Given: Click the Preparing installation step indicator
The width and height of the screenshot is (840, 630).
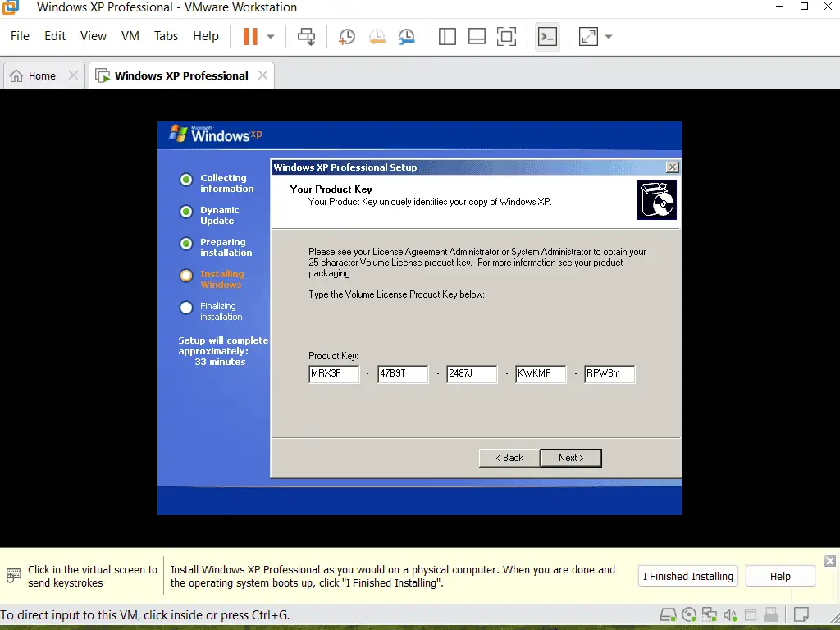Looking at the screenshot, I should (x=186, y=244).
